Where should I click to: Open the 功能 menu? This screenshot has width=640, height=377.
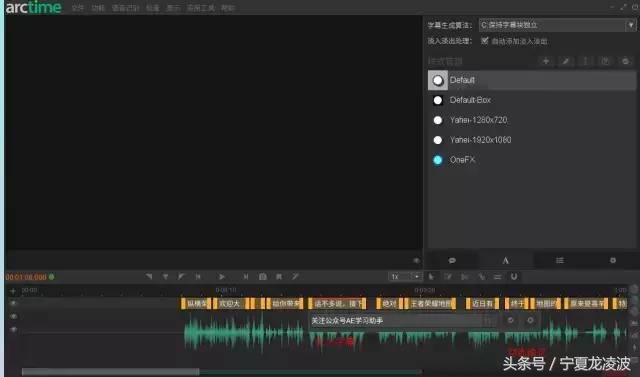pos(98,8)
